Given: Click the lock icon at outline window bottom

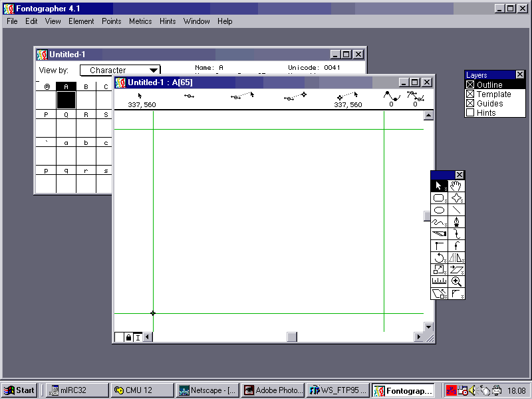Looking at the screenshot, I should pyautogui.click(x=128, y=337).
